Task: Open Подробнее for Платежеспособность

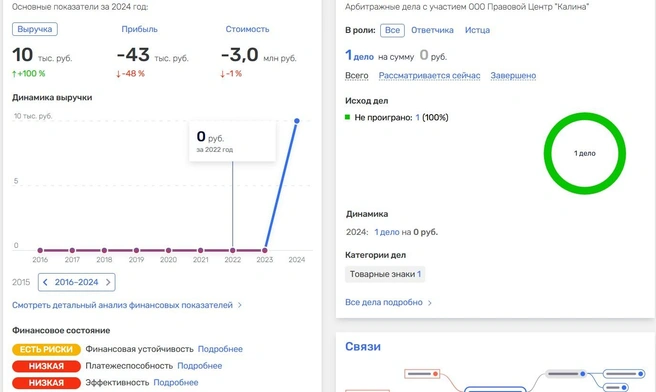Action: 200,366
